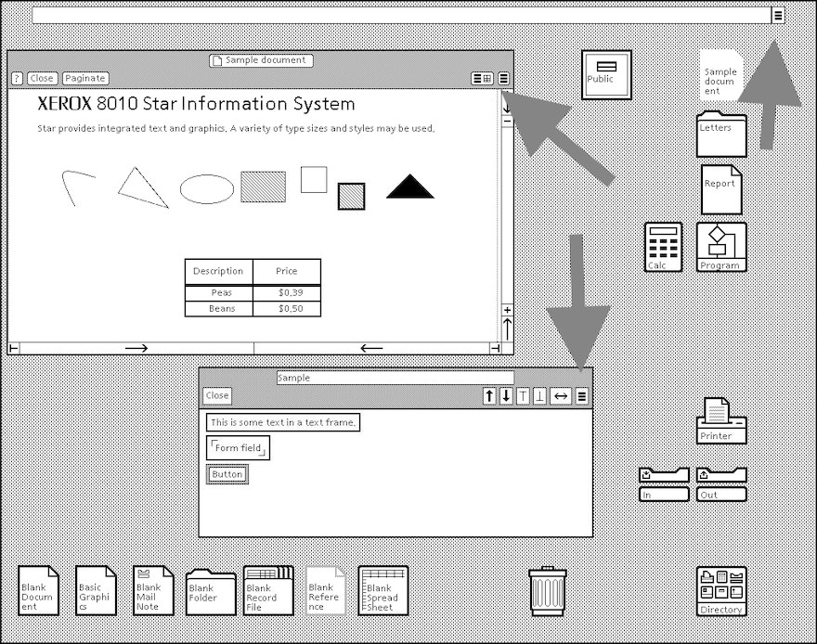
Task: Open the Public file drawer icon
Action: pos(606,75)
